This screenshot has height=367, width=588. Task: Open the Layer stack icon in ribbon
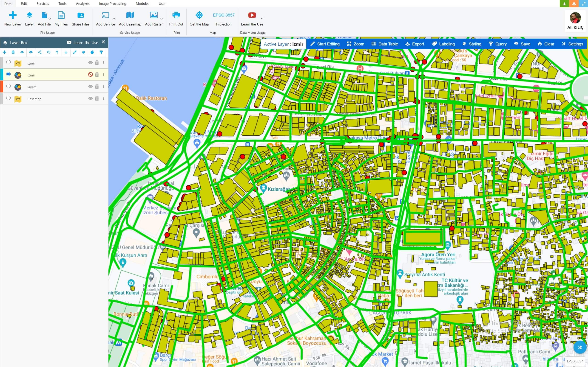coord(29,15)
